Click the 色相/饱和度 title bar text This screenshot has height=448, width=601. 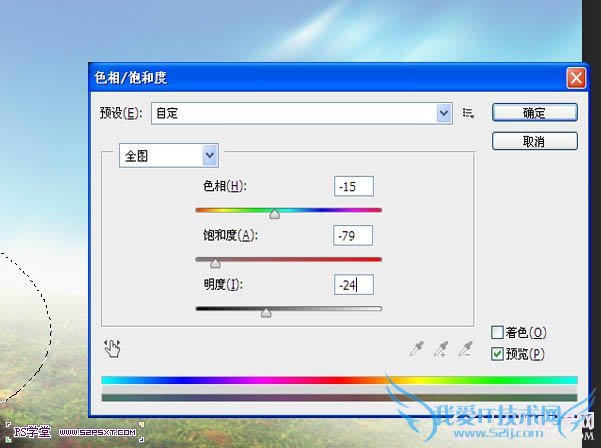131,78
